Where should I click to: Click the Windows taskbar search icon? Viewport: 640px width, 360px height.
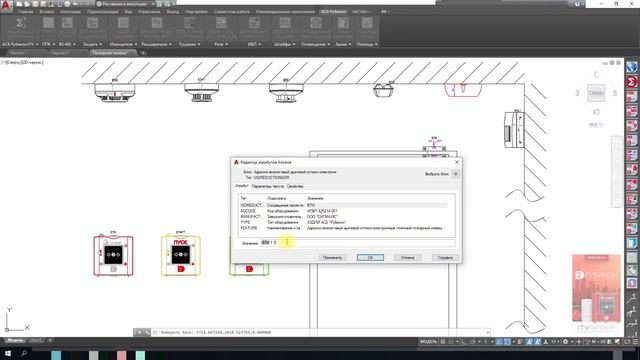(x=24, y=353)
